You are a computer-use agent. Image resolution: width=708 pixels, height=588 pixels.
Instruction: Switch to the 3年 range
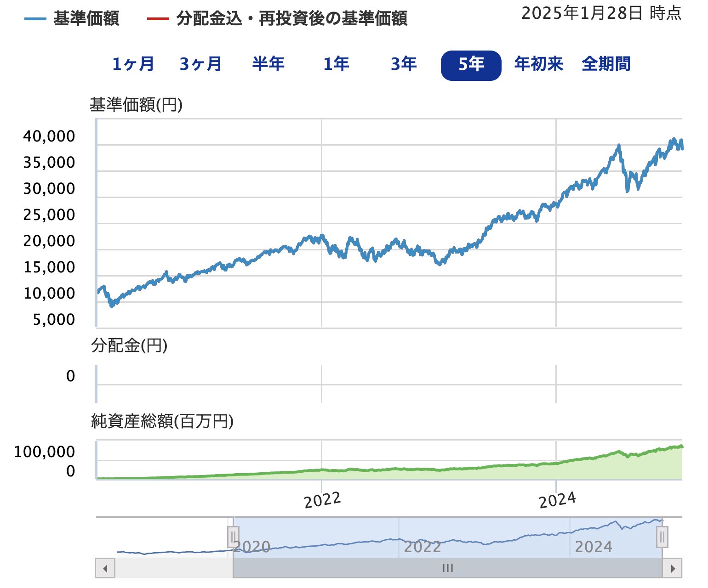(404, 64)
